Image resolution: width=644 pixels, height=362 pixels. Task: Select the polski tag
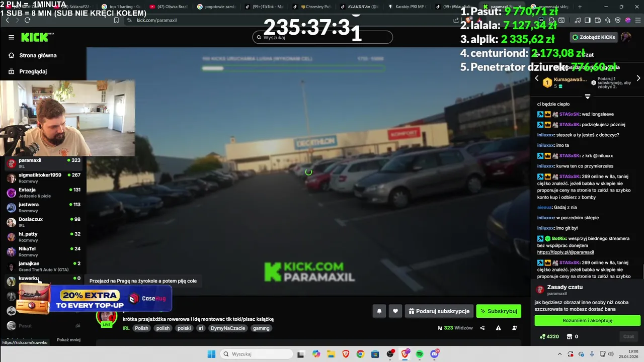tap(184, 328)
